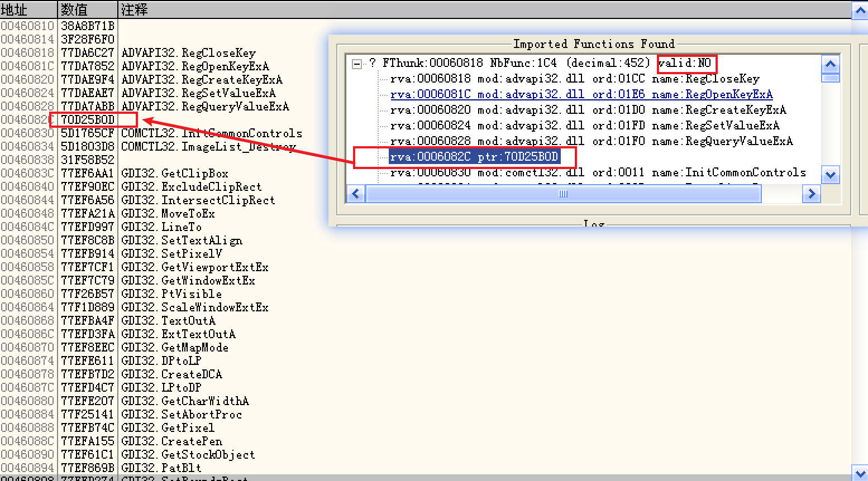Viewport: 868px width, 481px height.
Task: Click the 注释 column header
Action: click(x=134, y=9)
